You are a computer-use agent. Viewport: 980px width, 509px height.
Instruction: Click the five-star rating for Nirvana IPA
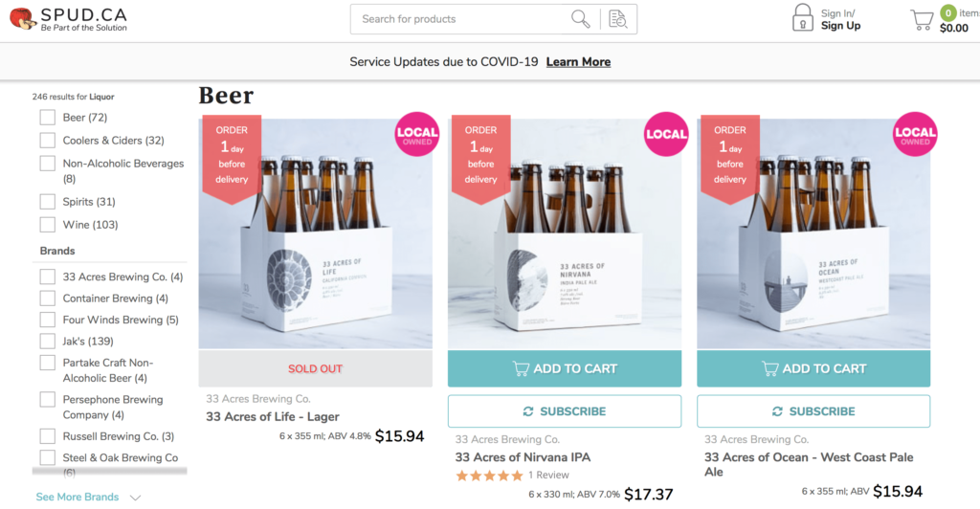coord(489,476)
